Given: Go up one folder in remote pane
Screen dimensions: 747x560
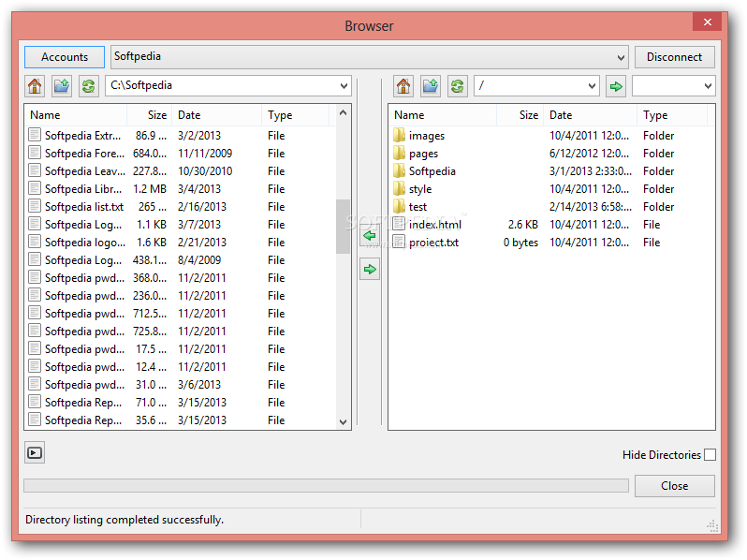Looking at the screenshot, I should (x=431, y=86).
